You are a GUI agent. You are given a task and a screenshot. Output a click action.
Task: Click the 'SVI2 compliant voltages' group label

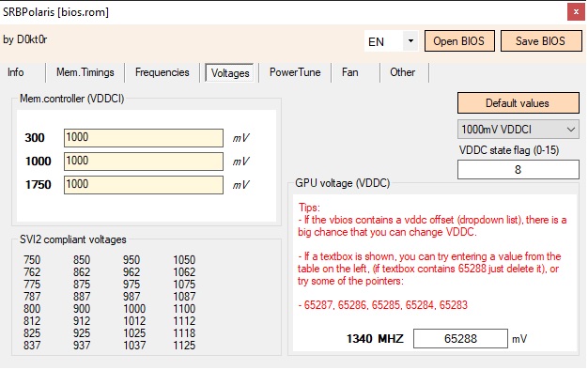pos(73,239)
